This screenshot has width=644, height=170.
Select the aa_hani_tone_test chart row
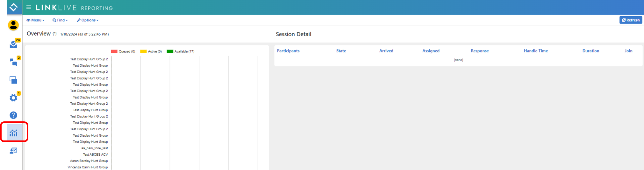(x=94, y=148)
